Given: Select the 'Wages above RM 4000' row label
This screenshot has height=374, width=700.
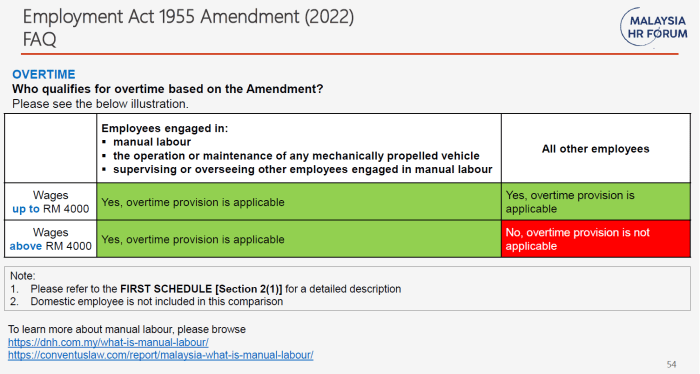Looking at the screenshot, I should coord(50,239).
